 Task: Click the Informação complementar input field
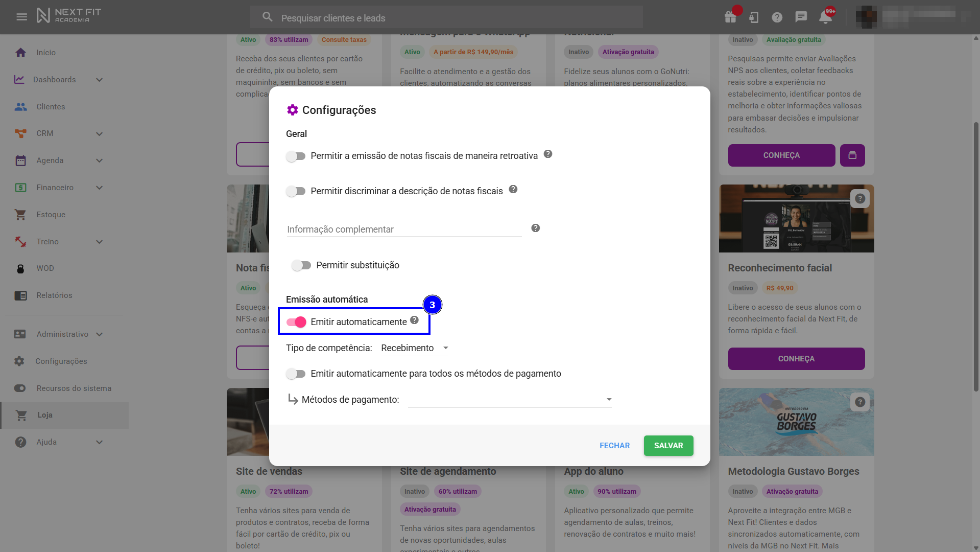pos(403,229)
